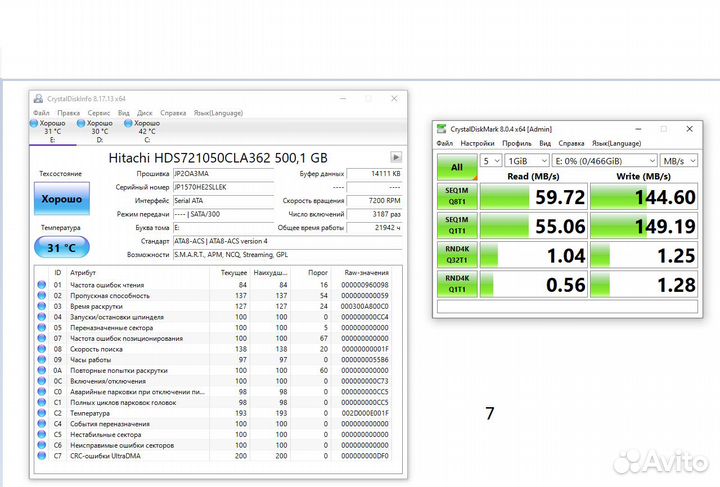Screen dimensions: 720x487
Task: Open Язык(Language) menu in CrystalDiskMark
Action: 616,143
